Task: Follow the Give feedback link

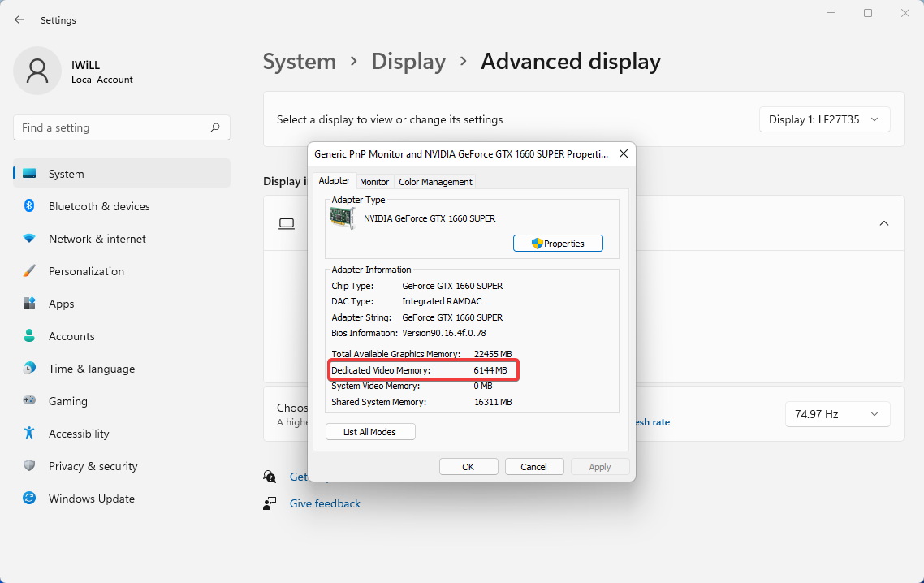Action: pos(325,503)
